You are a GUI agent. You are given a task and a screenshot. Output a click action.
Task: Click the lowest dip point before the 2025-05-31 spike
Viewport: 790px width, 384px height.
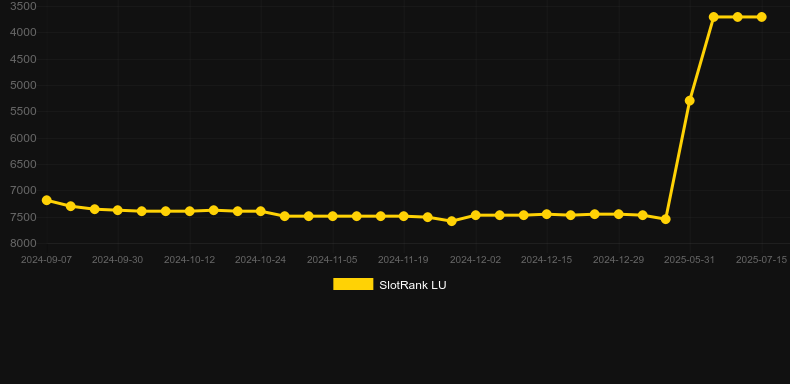click(x=451, y=221)
